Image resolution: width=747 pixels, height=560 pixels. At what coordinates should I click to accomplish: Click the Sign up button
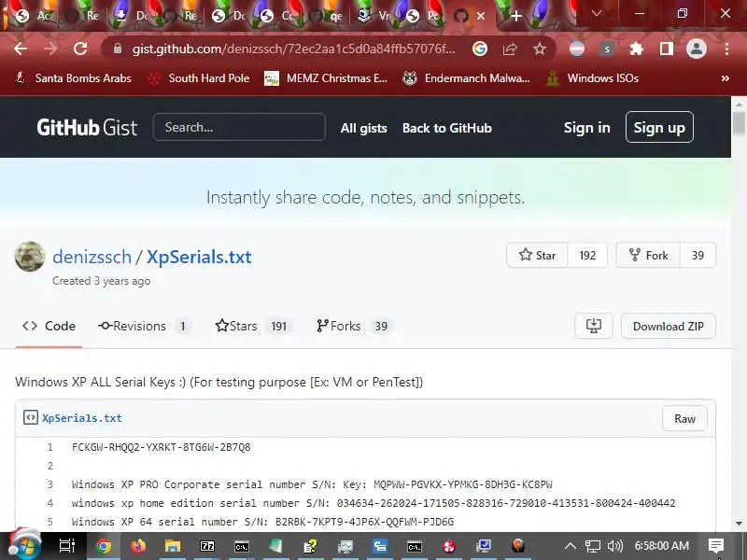(659, 127)
